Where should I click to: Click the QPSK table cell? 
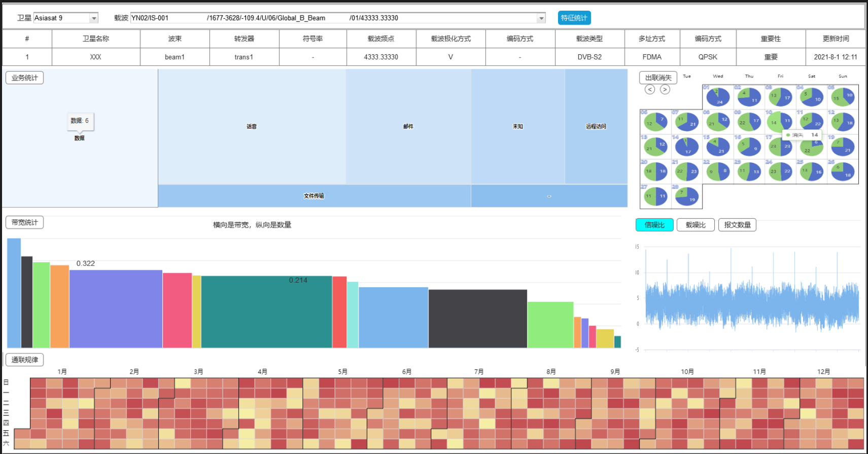pyautogui.click(x=708, y=57)
